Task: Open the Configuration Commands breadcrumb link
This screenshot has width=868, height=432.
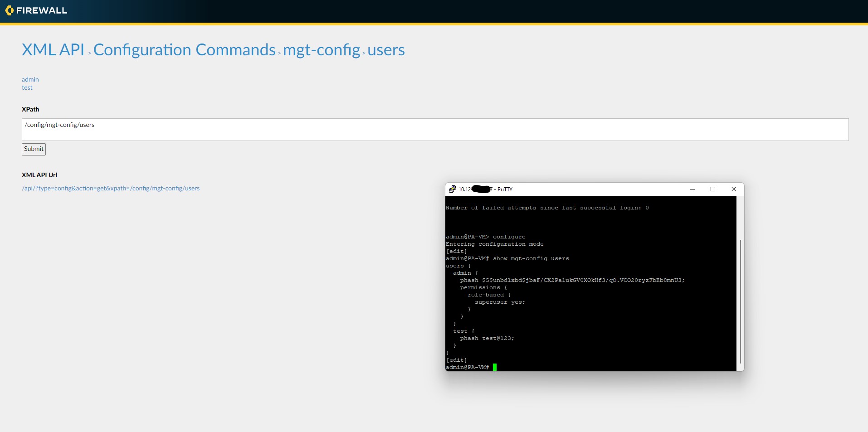Action: tap(185, 50)
